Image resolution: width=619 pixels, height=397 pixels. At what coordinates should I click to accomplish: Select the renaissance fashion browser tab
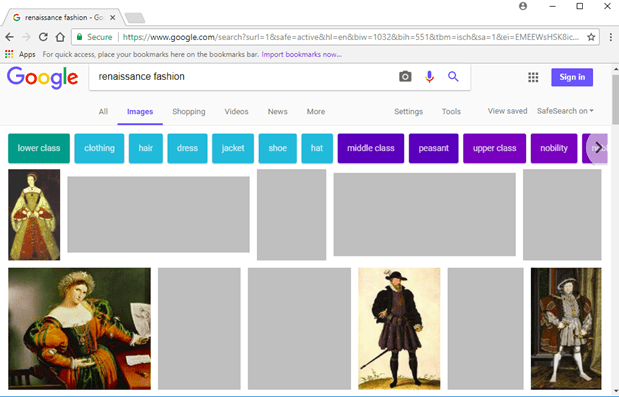[x=63, y=17]
